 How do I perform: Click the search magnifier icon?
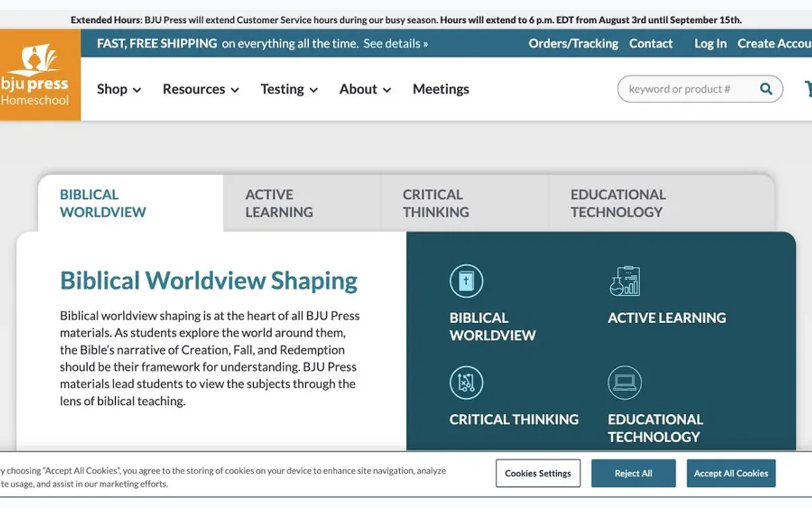[766, 89]
